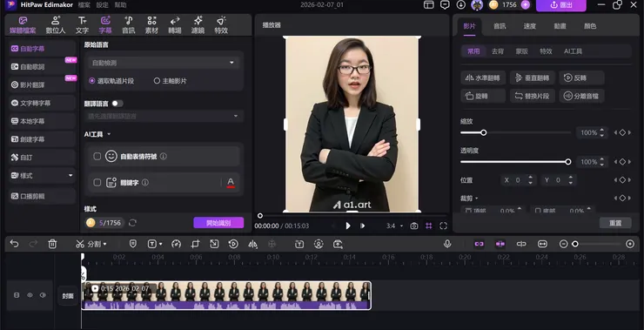Screen dimensions: 644x330
Task: Expand the AI工具 section arrow
Action: tap(109, 134)
